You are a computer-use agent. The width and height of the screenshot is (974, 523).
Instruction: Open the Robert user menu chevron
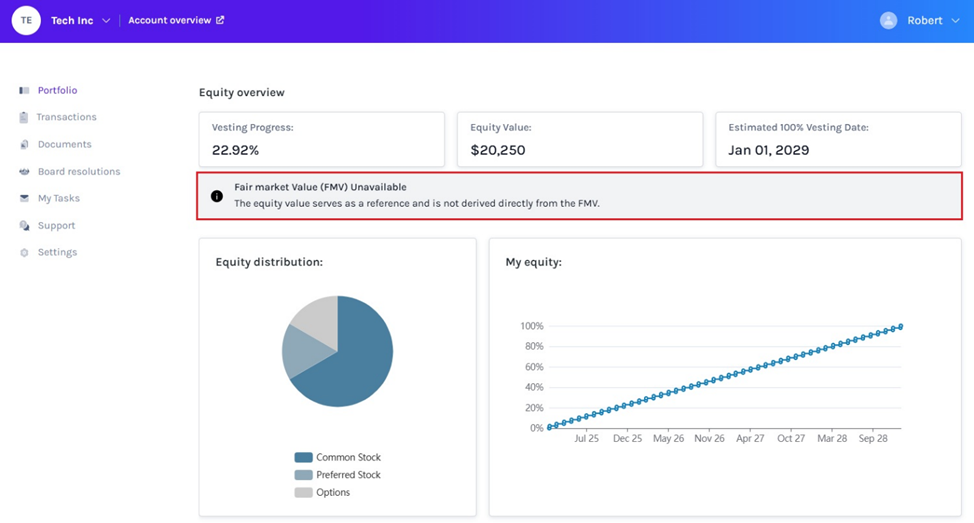click(955, 21)
